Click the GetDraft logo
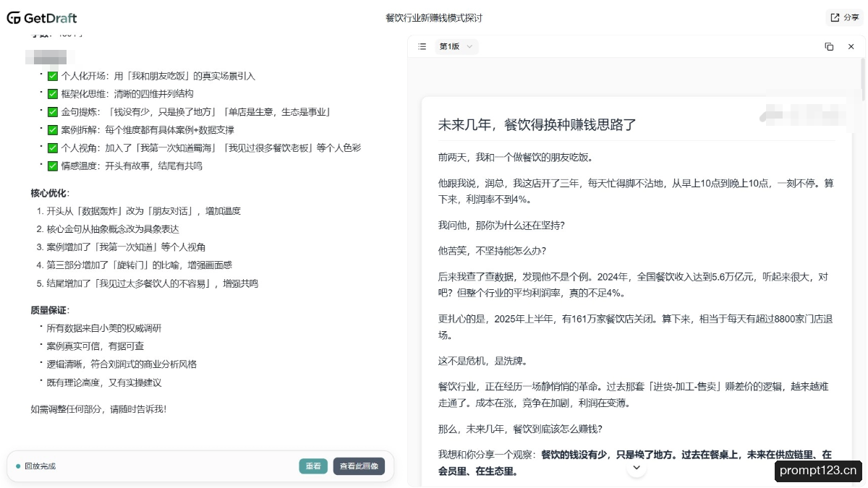The image size is (868, 488). point(42,18)
